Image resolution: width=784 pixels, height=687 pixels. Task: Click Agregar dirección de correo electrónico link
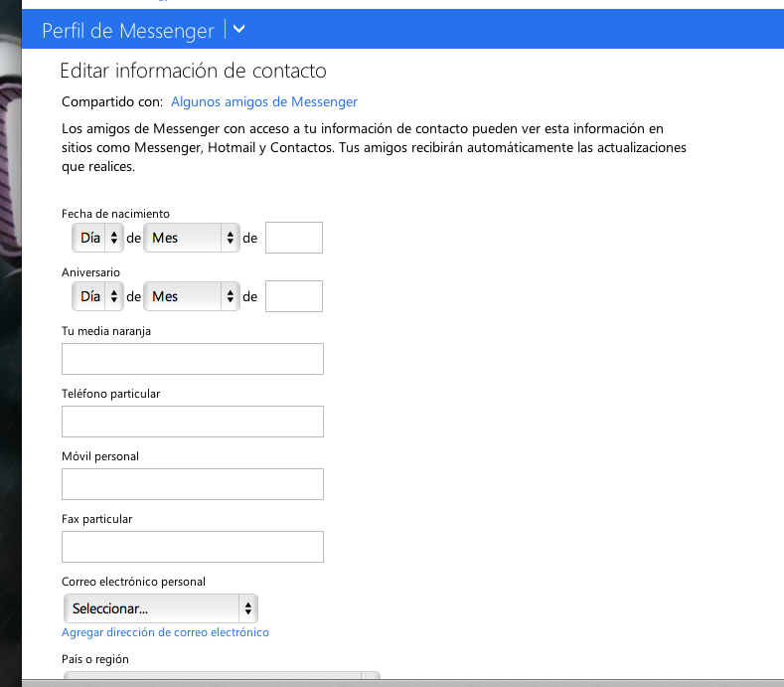165,632
